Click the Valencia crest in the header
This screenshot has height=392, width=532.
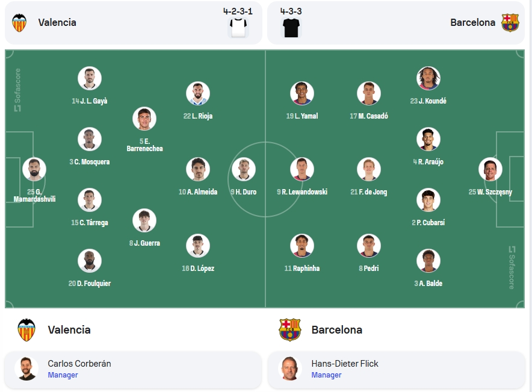[x=19, y=23]
